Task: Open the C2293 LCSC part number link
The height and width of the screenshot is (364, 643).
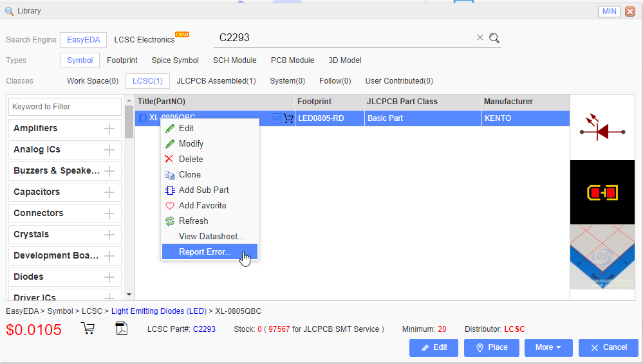Action: pyautogui.click(x=204, y=329)
